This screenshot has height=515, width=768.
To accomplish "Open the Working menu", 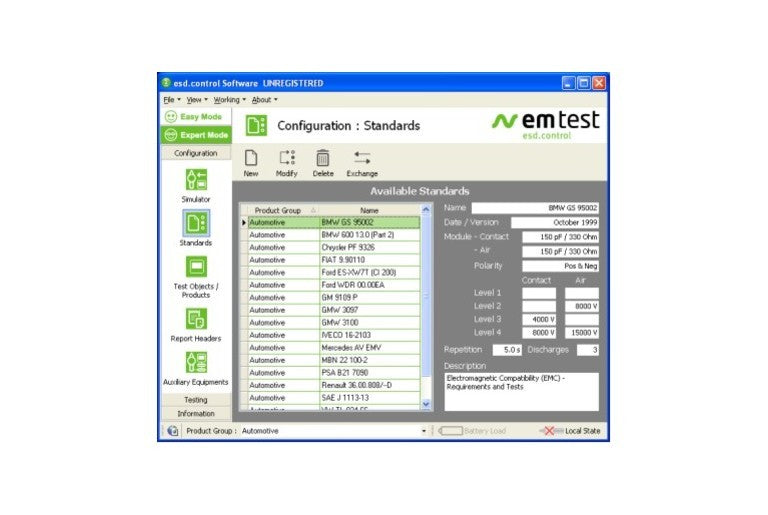I will click(x=229, y=99).
